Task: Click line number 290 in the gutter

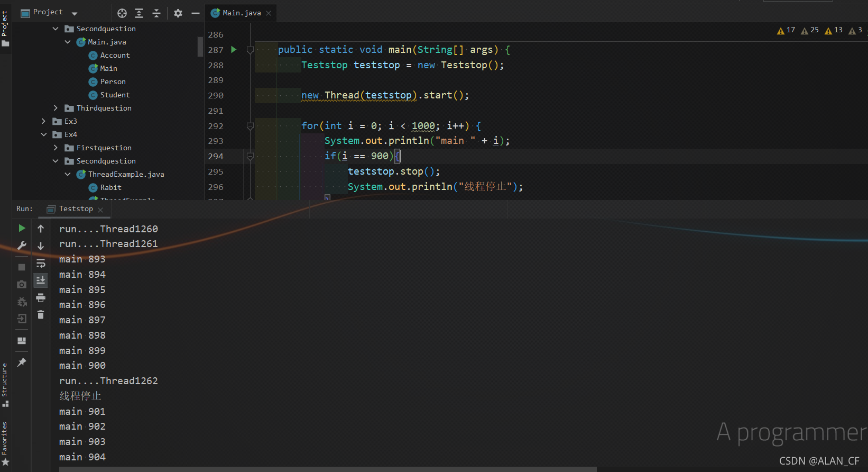Action: click(x=216, y=96)
